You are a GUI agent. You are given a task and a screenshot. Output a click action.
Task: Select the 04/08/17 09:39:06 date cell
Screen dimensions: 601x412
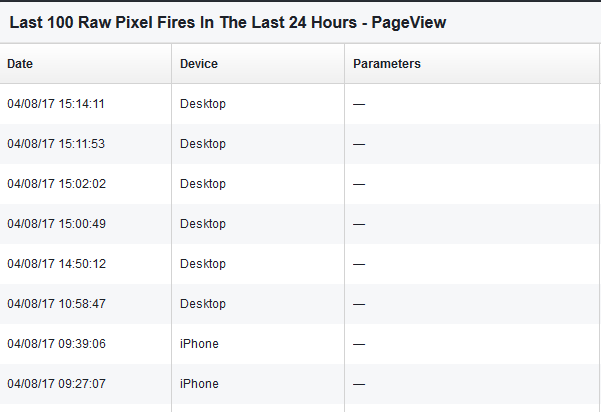pyautogui.click(x=56, y=344)
